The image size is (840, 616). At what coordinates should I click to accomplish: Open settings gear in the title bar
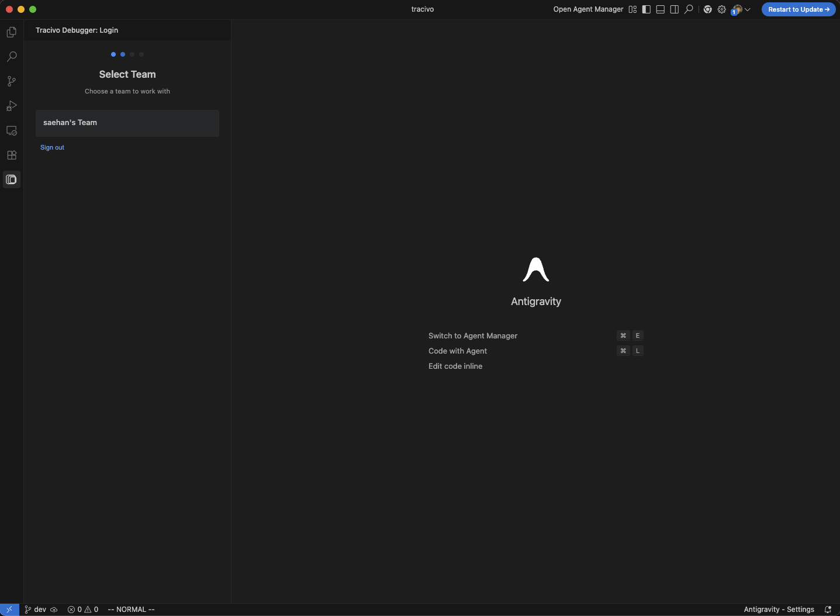[x=722, y=9]
